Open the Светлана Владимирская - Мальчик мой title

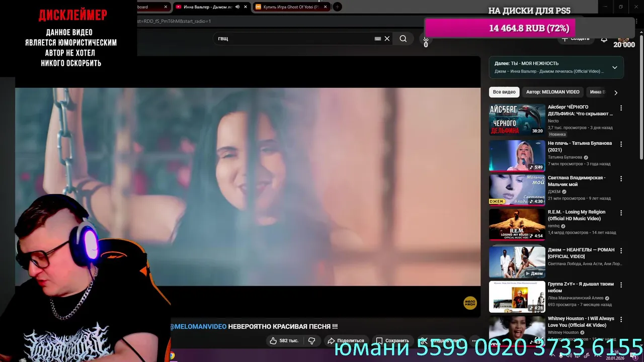pos(577,180)
